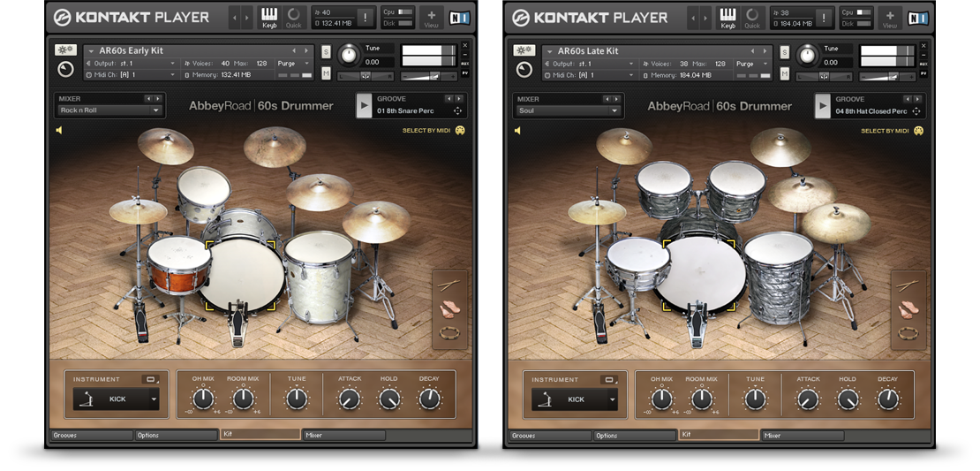980x471 pixels.
Task: Click the speaker preview icon in Early Kit window
Action: tap(59, 130)
